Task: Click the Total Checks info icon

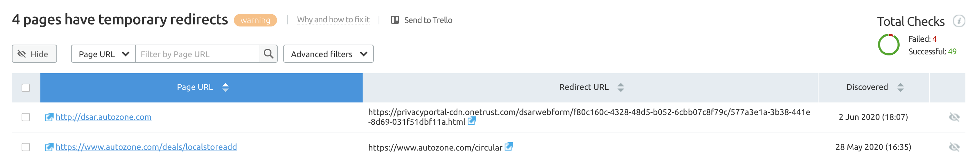Action: (958, 21)
